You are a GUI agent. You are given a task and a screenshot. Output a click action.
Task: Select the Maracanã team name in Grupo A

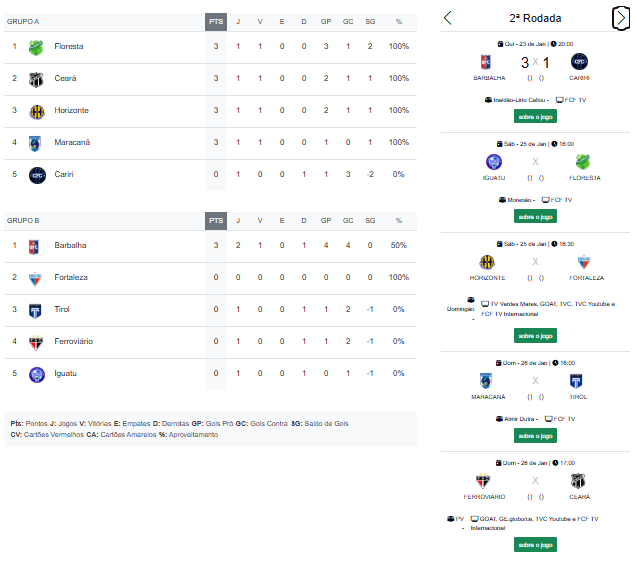(x=72, y=142)
